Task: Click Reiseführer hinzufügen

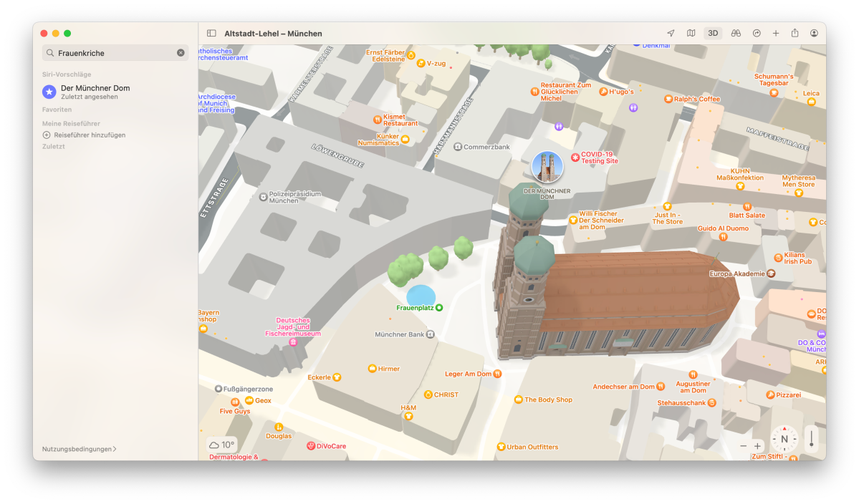Action: coord(85,135)
